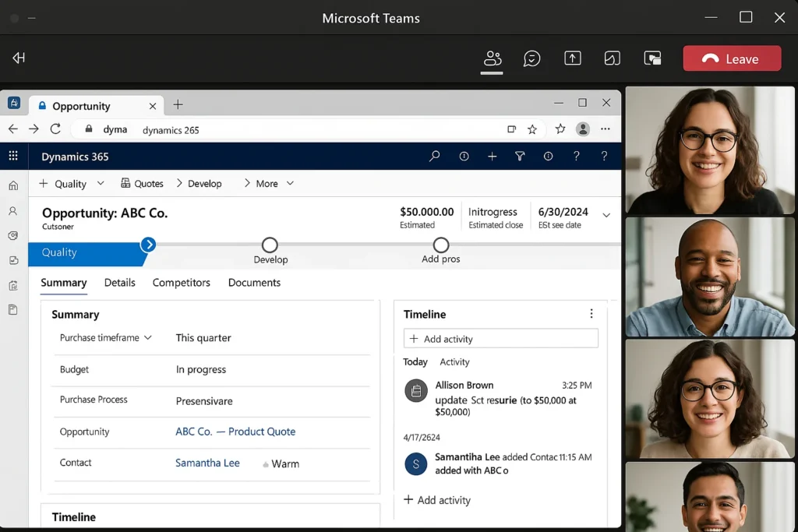Go to Home in the Dynamics sidebar

click(x=13, y=185)
